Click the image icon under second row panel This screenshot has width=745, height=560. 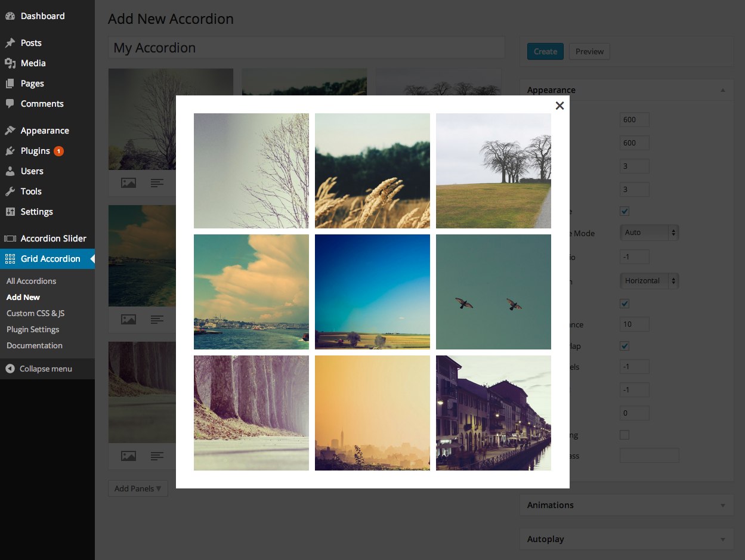(x=128, y=320)
